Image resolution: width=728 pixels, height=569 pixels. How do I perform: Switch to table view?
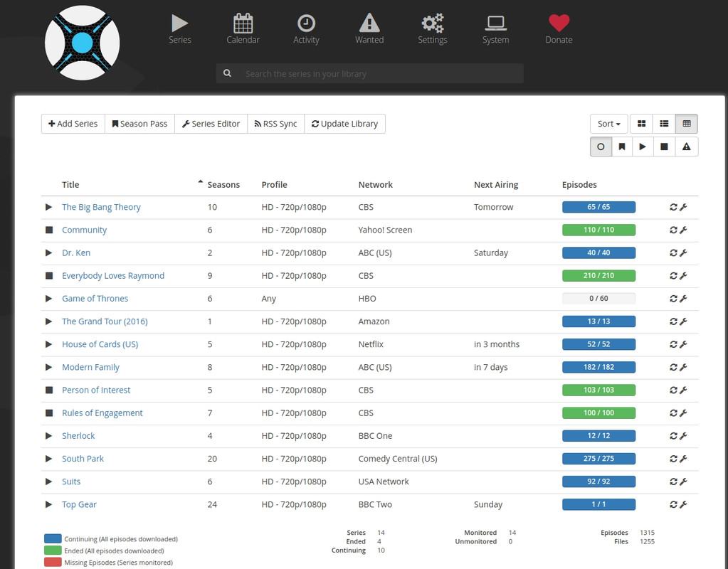687,124
